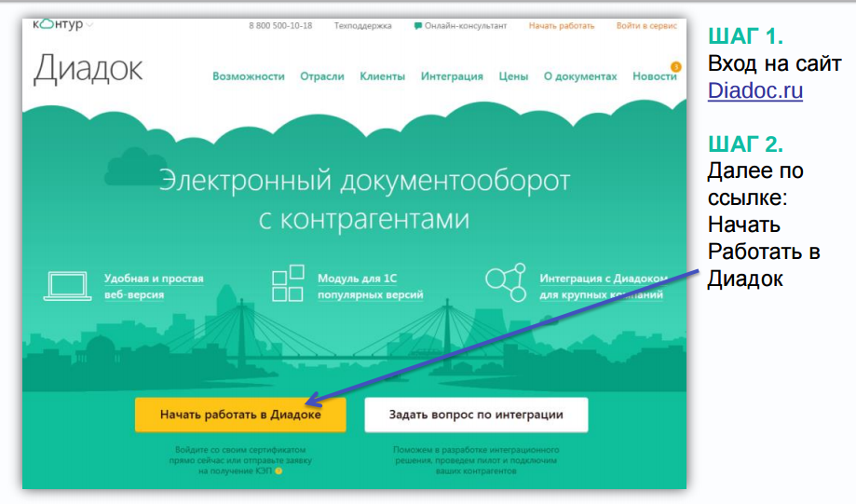Click the Контур cloud logo
This screenshot has width=856, height=504.
click(59, 24)
